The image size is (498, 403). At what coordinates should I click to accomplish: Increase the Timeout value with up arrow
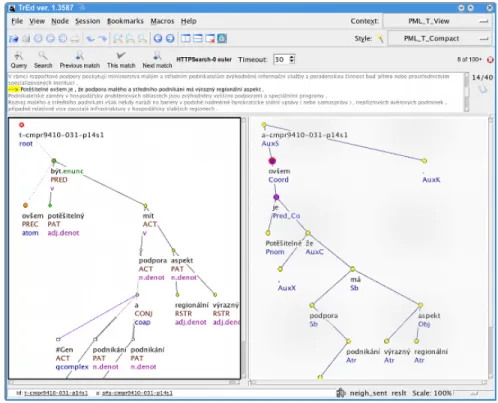point(292,57)
